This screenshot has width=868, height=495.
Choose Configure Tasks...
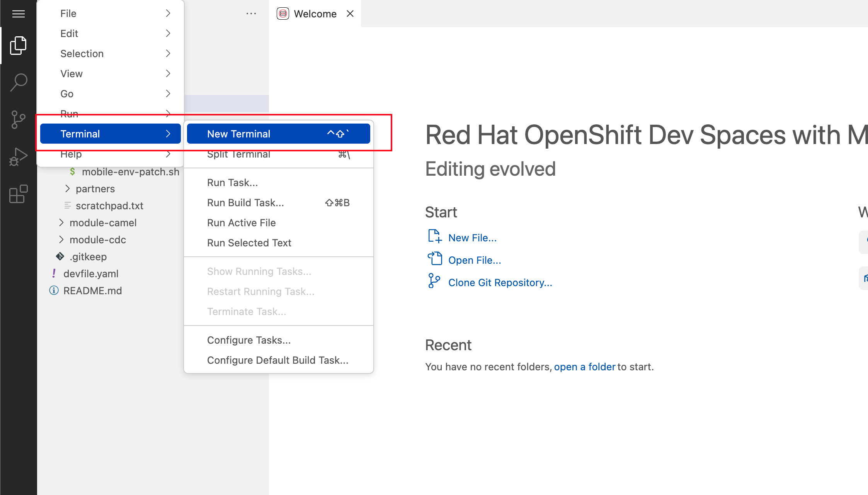pos(279,340)
